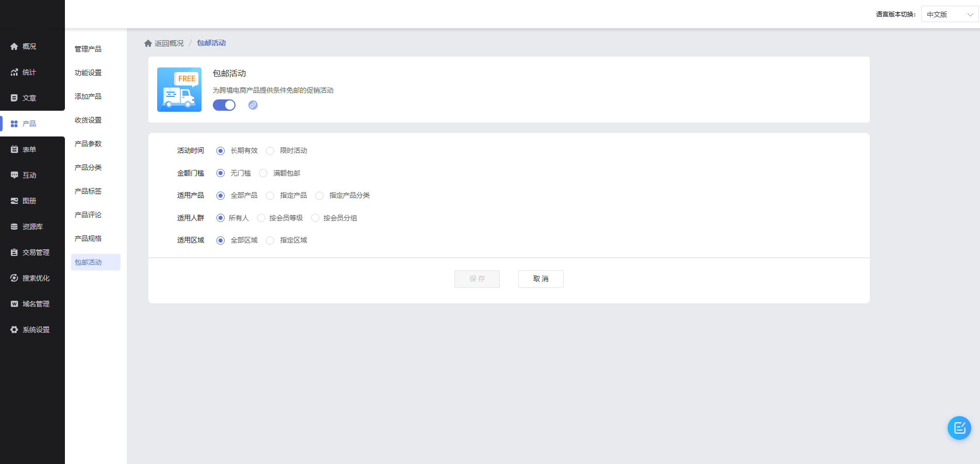Open 包邮活动 submenu item
This screenshot has height=464, width=980.
(96, 262)
